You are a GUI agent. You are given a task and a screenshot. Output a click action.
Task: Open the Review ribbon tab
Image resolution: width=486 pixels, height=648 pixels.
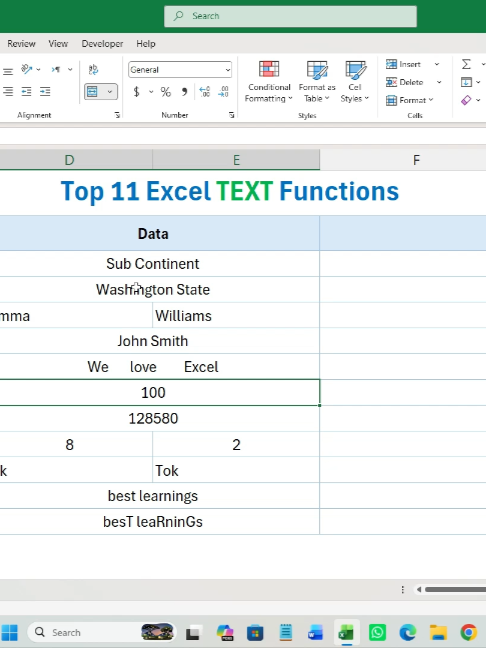[21, 44]
